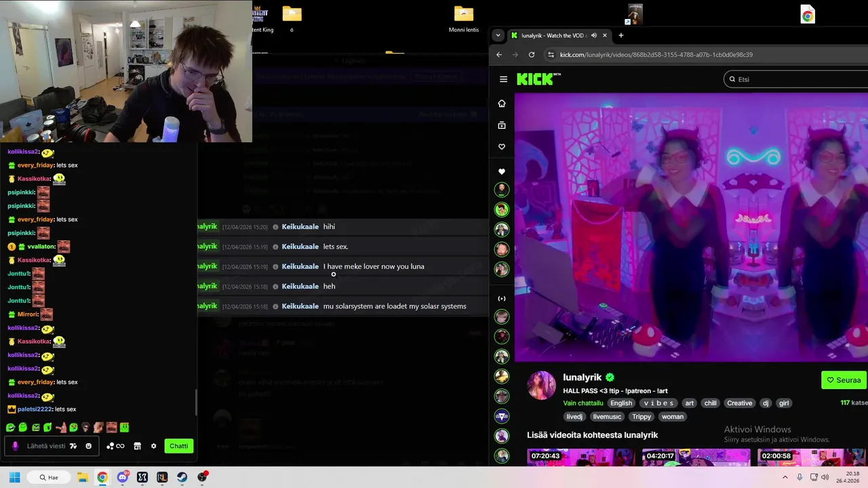
Task: Open lunalyrik channel name link
Action: tap(583, 378)
